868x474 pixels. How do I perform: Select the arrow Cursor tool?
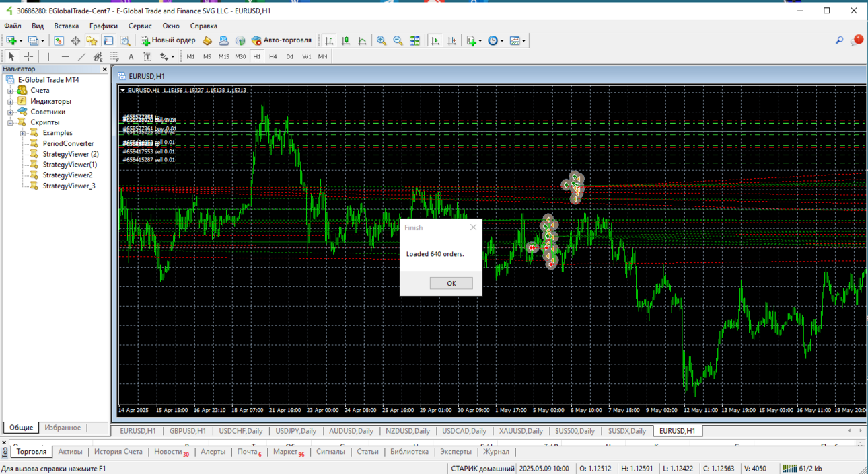pos(11,56)
